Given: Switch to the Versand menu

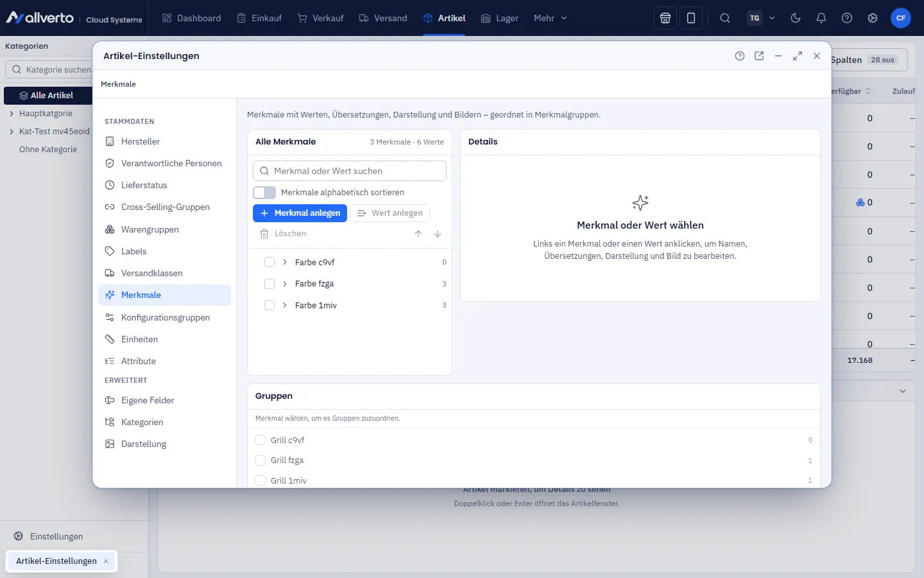Looking at the screenshot, I should (x=383, y=18).
